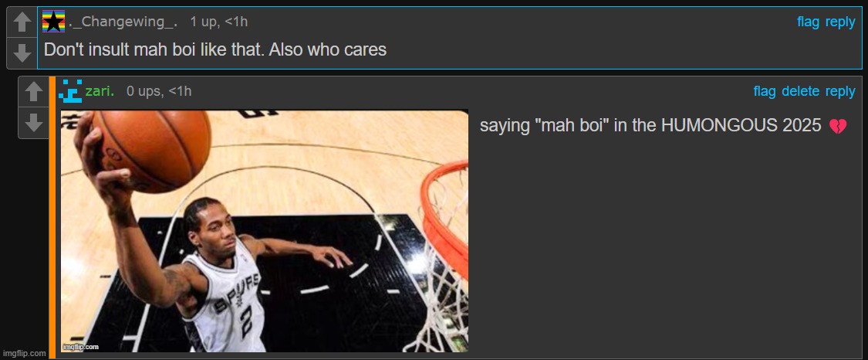Viewport: 868px width, 360px height.
Task: Open _Changewing_ rainbow star avatar
Action: pos(54,22)
